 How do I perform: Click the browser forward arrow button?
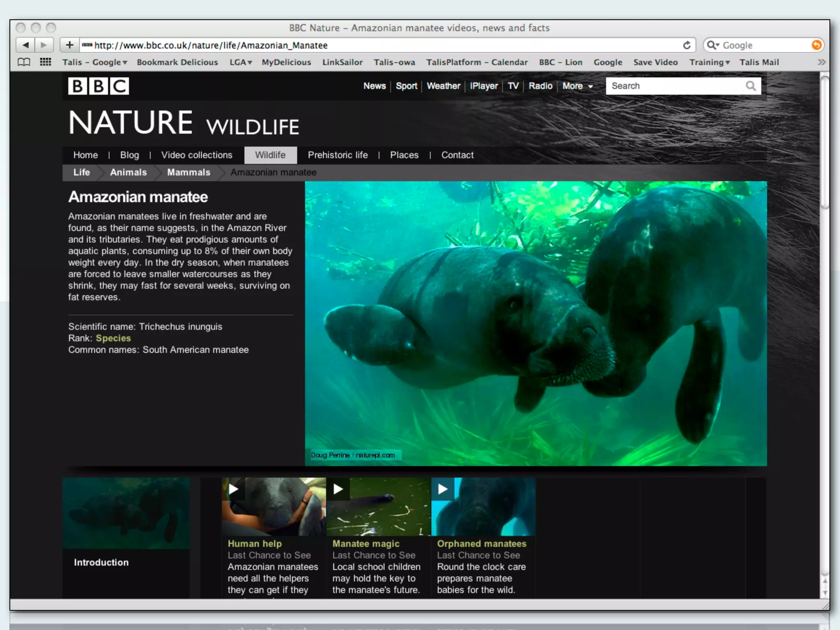pyautogui.click(x=44, y=45)
